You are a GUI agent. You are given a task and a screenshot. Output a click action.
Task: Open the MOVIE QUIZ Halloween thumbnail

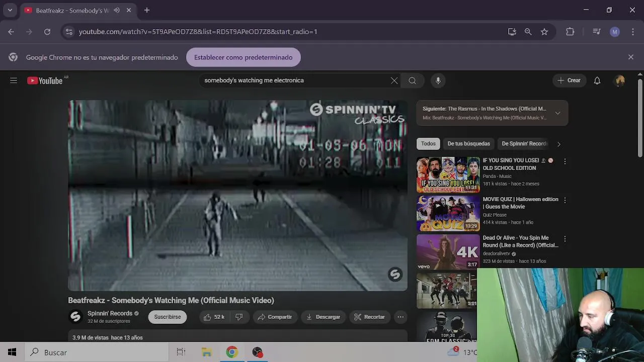coord(448,213)
